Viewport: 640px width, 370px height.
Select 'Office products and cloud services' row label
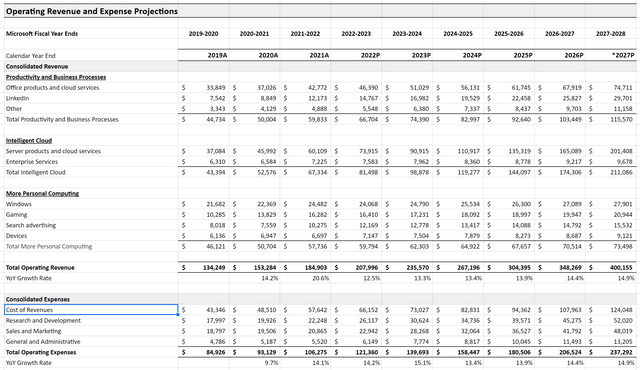(53, 88)
